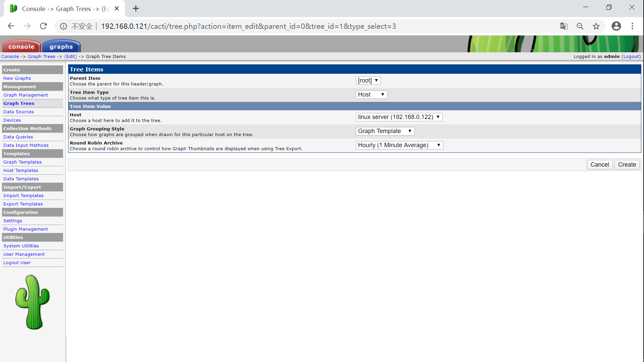644x362 pixels.
Task: Click the site security info icon
Action: tap(63, 26)
